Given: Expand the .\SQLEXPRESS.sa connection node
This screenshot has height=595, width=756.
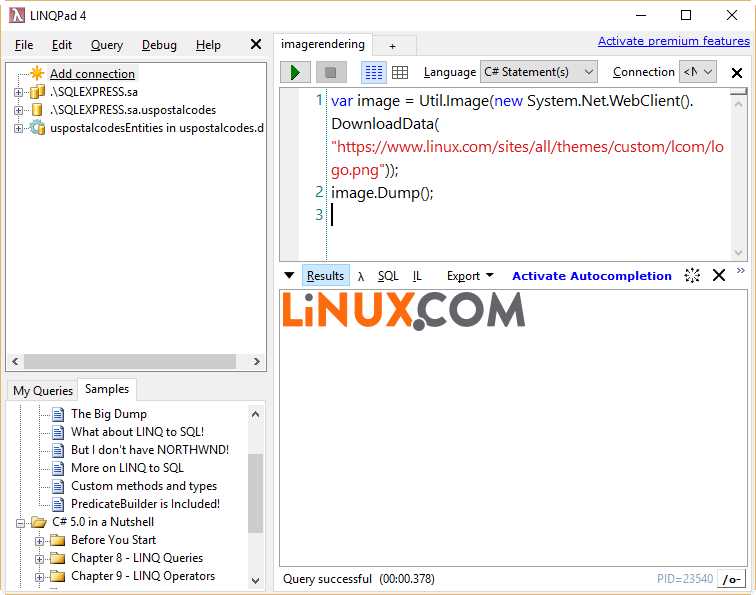Looking at the screenshot, I should 18,92.
